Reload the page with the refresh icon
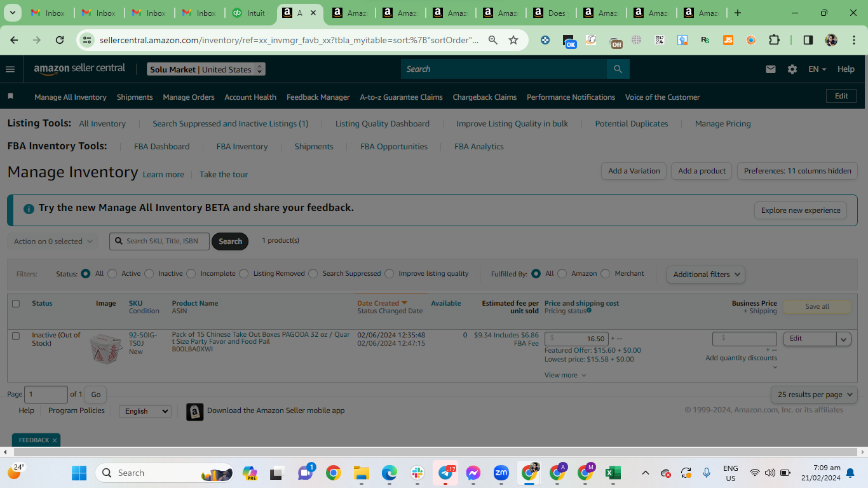The image size is (868, 488). click(x=60, y=40)
